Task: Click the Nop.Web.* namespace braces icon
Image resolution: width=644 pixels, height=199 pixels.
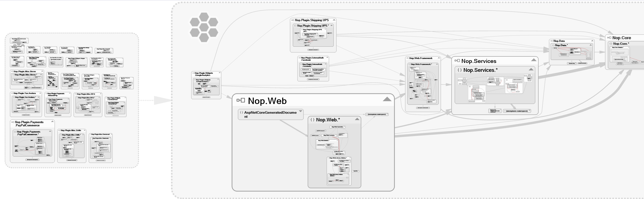Action: click(312, 120)
